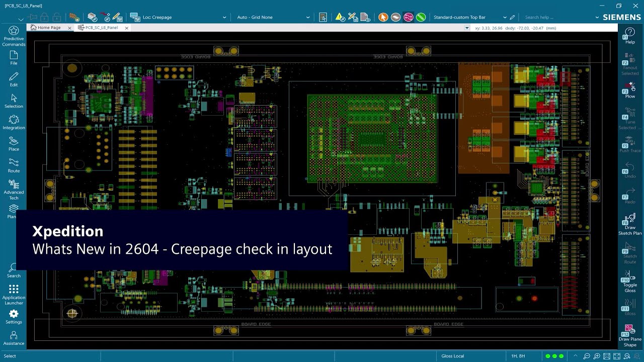Open the Integration panel
The image size is (644, 362).
pyautogui.click(x=14, y=122)
